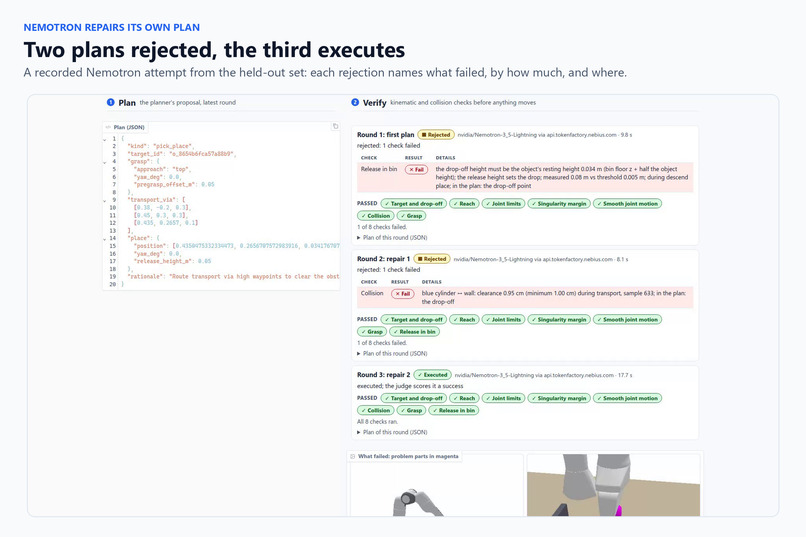Click the robot arm thumbnail on white background
This screenshot has height=537, width=806.
pyautogui.click(x=436, y=485)
